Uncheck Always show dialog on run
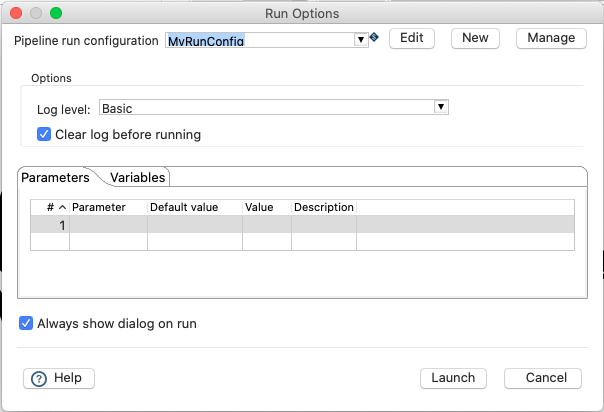This screenshot has height=412, width=604. [26, 323]
